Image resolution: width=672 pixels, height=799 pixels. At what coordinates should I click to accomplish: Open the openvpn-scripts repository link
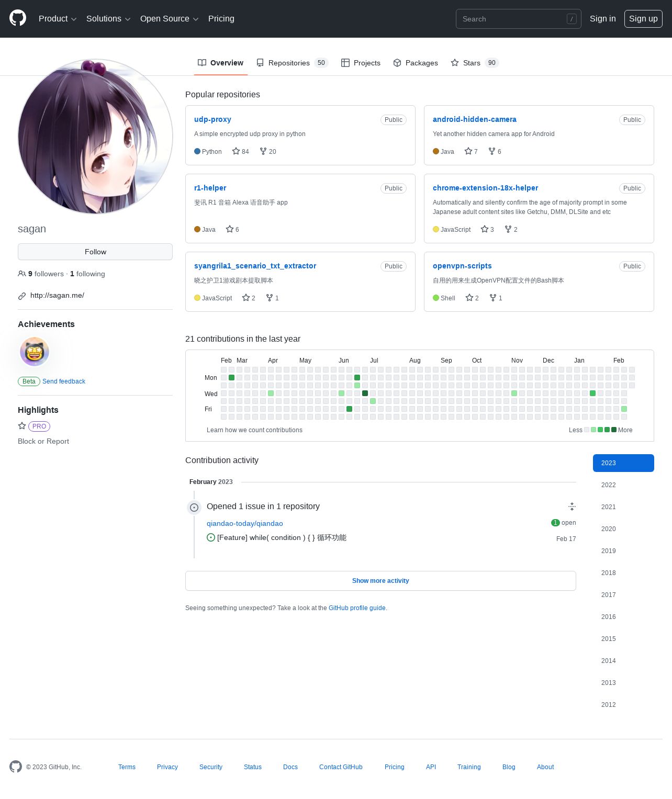[462, 266]
